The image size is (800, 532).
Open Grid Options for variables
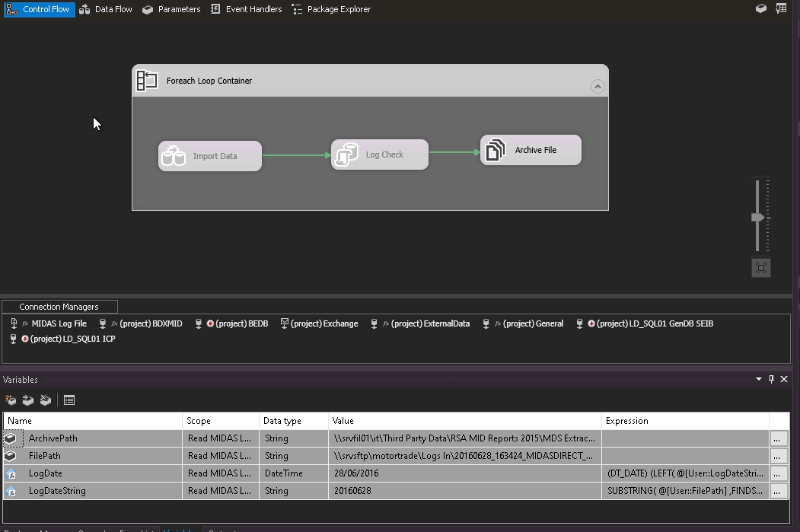[x=69, y=400]
